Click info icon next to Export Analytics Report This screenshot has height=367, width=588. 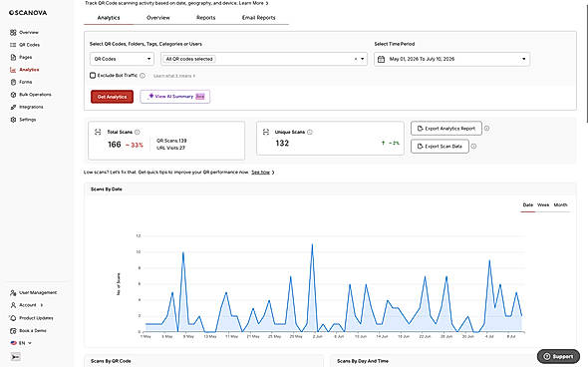(486, 129)
